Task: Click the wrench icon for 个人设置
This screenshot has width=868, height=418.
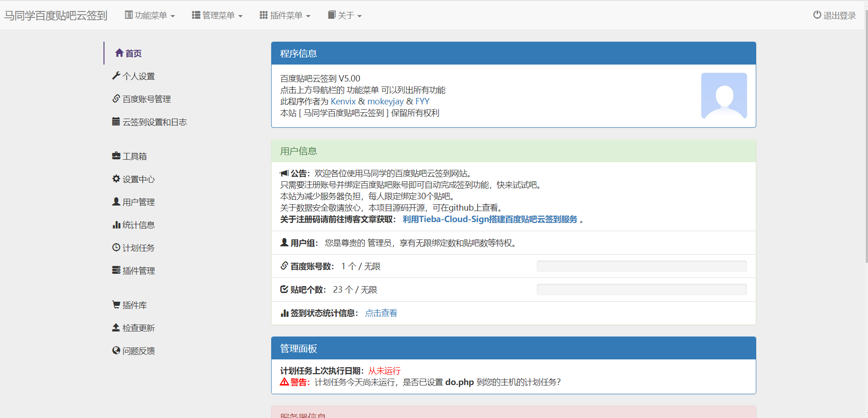Action: coord(116,76)
